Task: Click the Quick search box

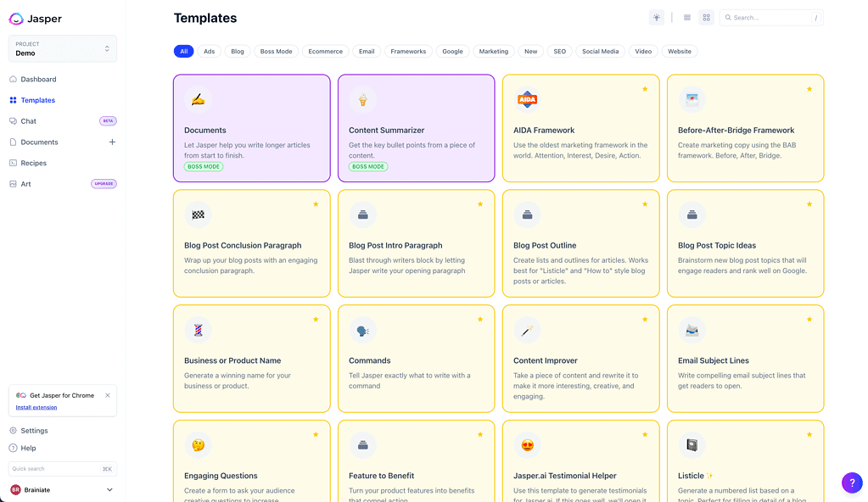Action: click(63, 469)
